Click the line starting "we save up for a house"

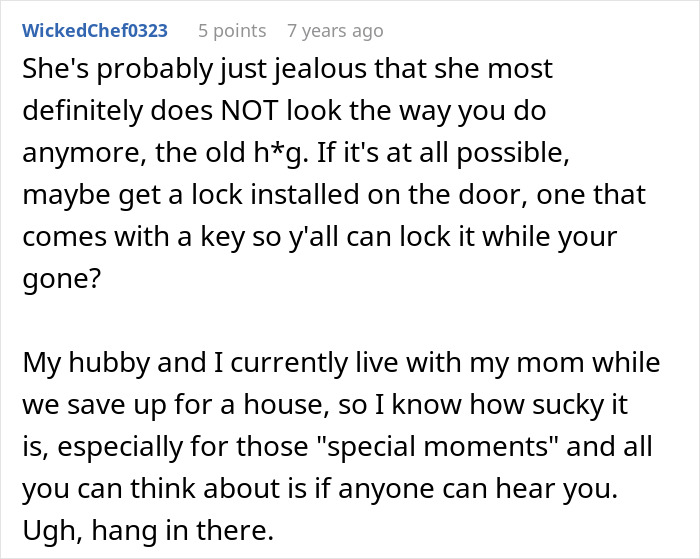tap(325, 405)
